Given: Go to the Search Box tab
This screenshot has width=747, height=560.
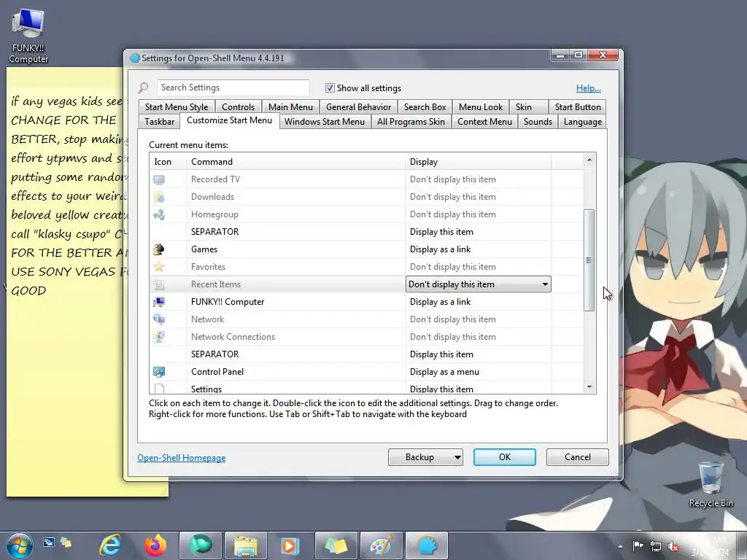Looking at the screenshot, I should (x=425, y=107).
